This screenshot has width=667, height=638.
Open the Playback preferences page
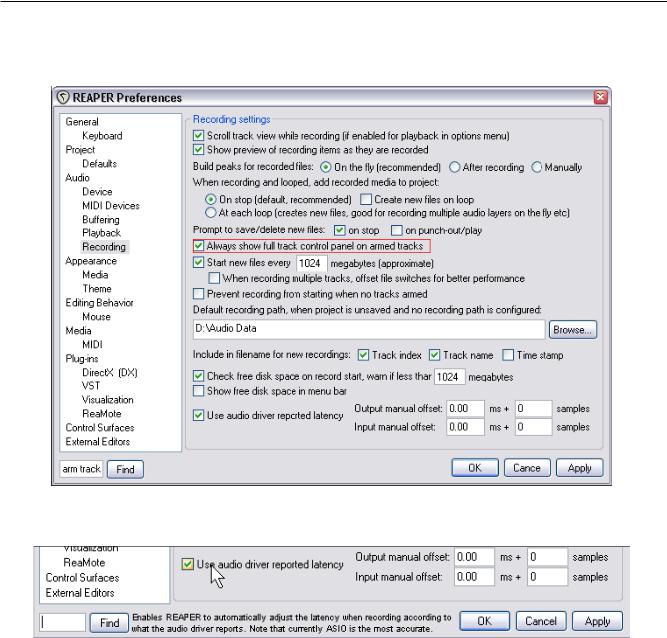(101, 233)
